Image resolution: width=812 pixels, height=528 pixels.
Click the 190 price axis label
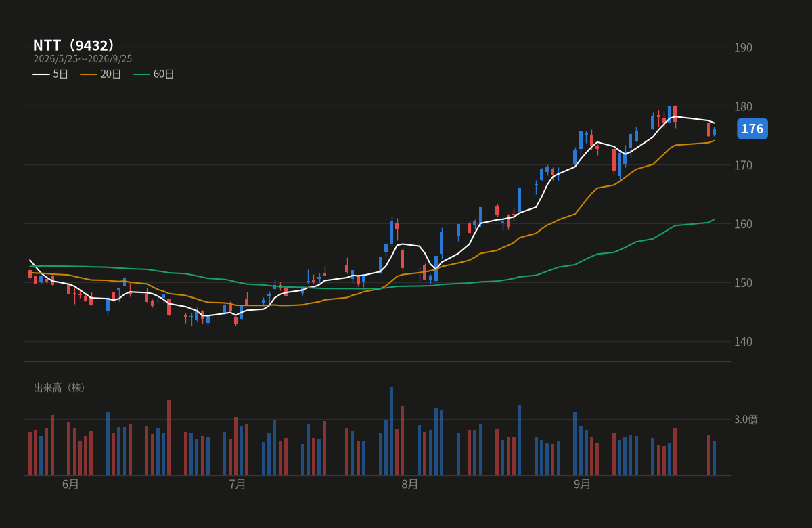[x=743, y=47]
